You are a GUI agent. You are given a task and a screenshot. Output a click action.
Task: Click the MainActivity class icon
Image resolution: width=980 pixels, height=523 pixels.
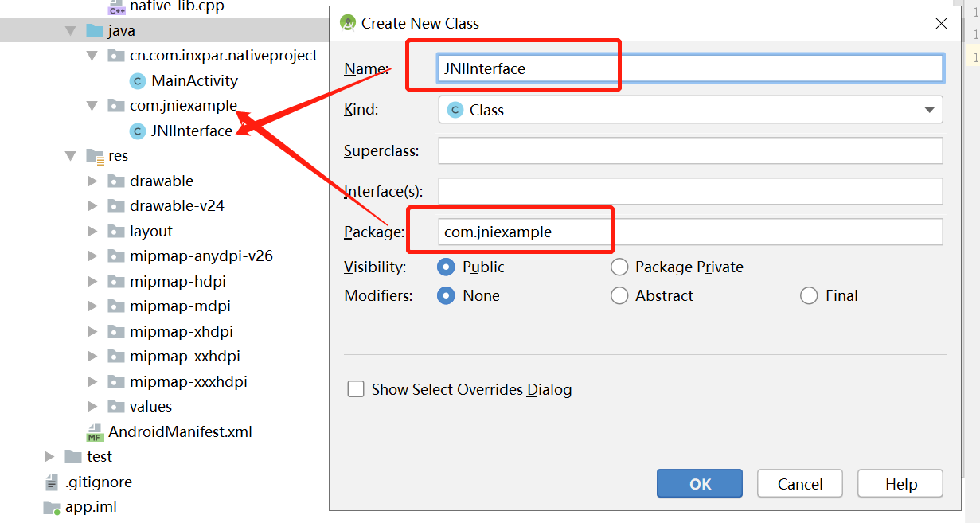coord(138,80)
